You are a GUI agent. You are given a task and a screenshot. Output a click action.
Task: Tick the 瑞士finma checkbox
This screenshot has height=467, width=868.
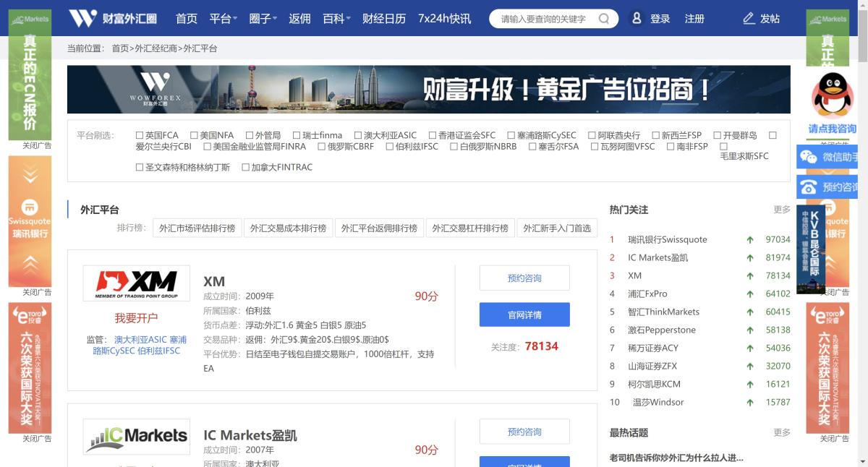coord(295,134)
